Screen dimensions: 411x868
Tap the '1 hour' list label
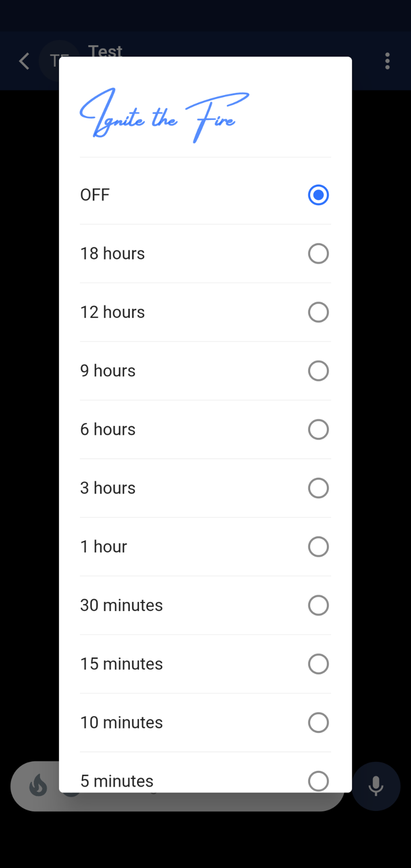click(104, 547)
